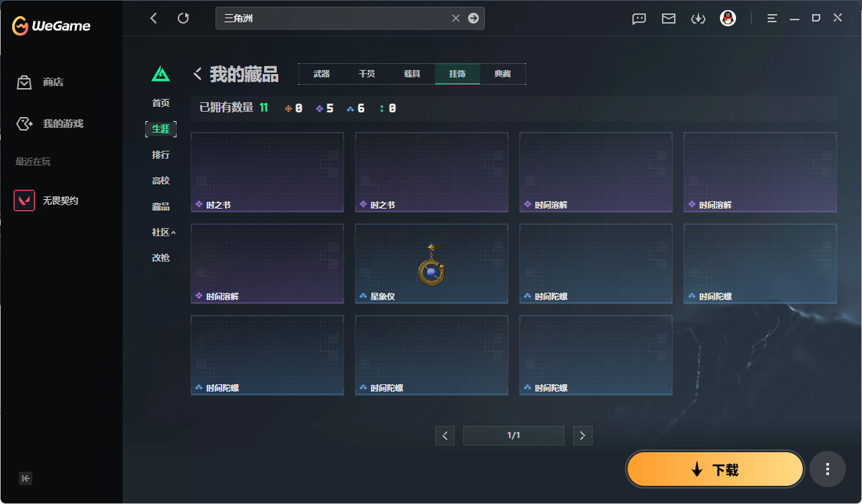Open the 商店 store icon in sidebar
The height and width of the screenshot is (504, 862).
[x=24, y=82]
